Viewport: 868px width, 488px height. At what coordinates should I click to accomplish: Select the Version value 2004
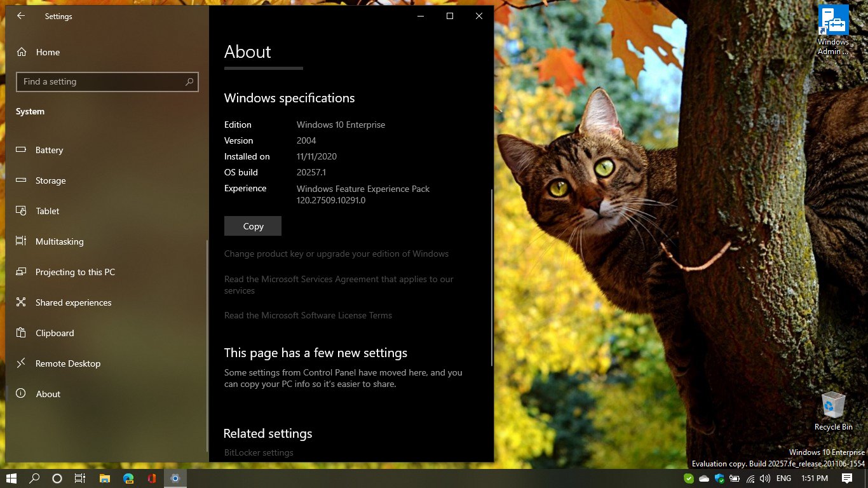306,140
